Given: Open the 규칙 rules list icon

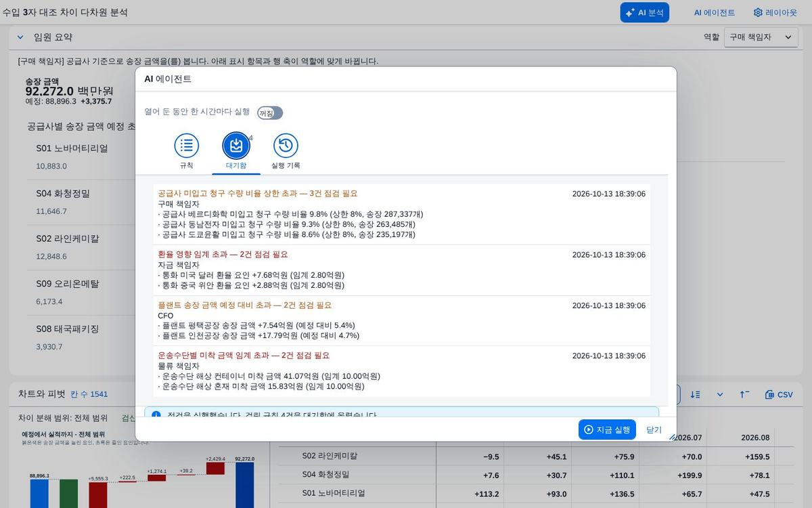Looking at the screenshot, I should 186,146.
